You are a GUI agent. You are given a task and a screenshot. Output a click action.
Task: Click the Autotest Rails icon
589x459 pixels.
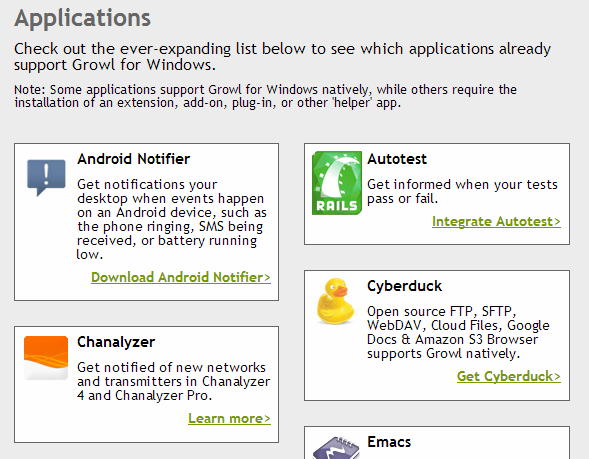337,183
